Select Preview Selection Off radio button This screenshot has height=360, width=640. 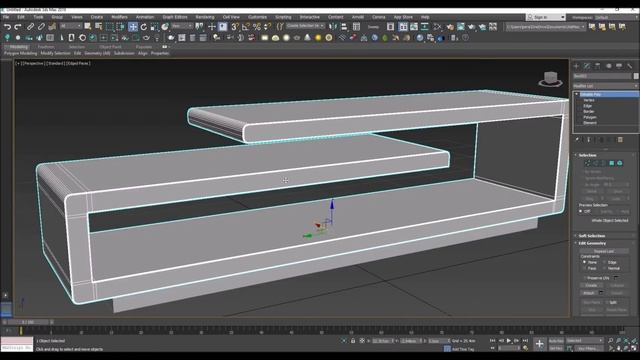tap(580, 211)
